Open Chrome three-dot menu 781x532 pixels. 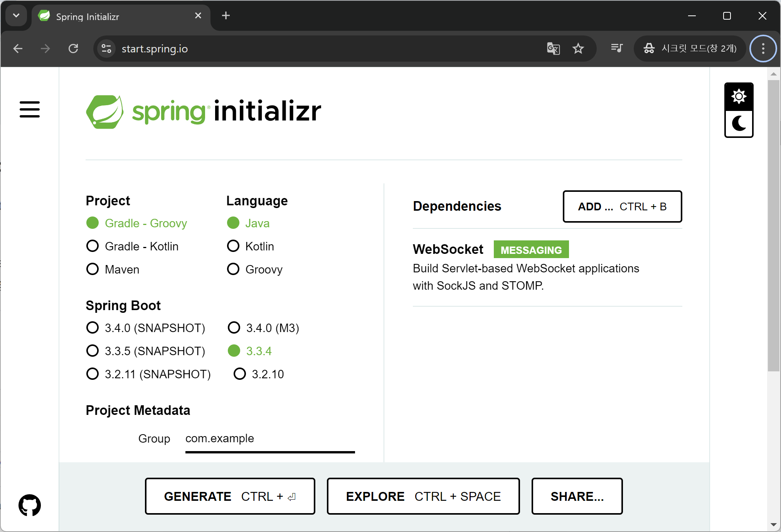[763, 49]
